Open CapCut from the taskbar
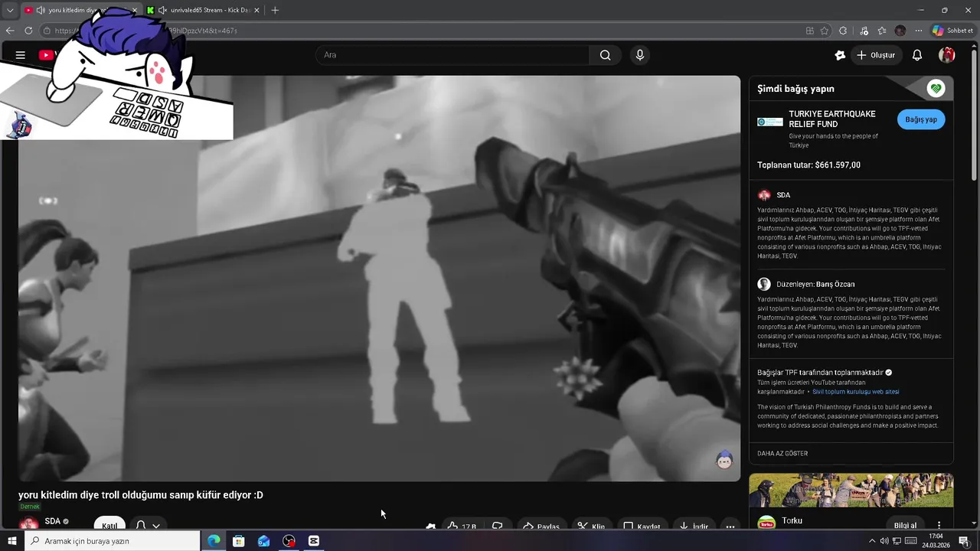This screenshot has width=980, height=551. [313, 541]
